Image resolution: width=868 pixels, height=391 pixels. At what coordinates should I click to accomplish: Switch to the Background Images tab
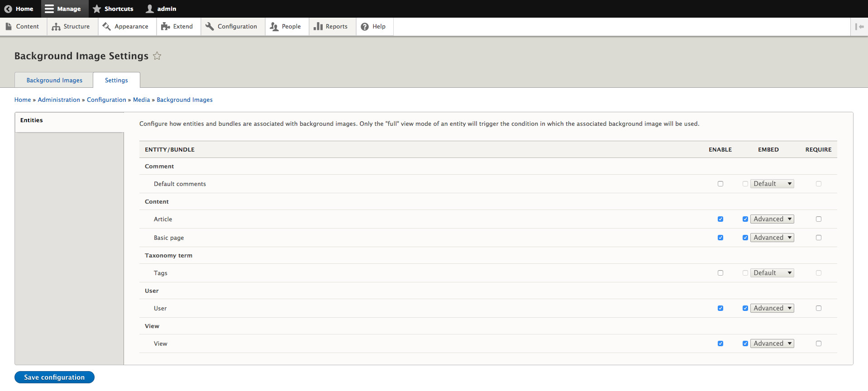coord(54,80)
